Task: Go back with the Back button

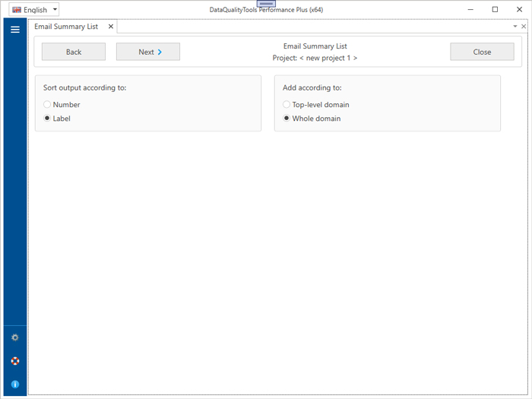Action: [x=74, y=52]
